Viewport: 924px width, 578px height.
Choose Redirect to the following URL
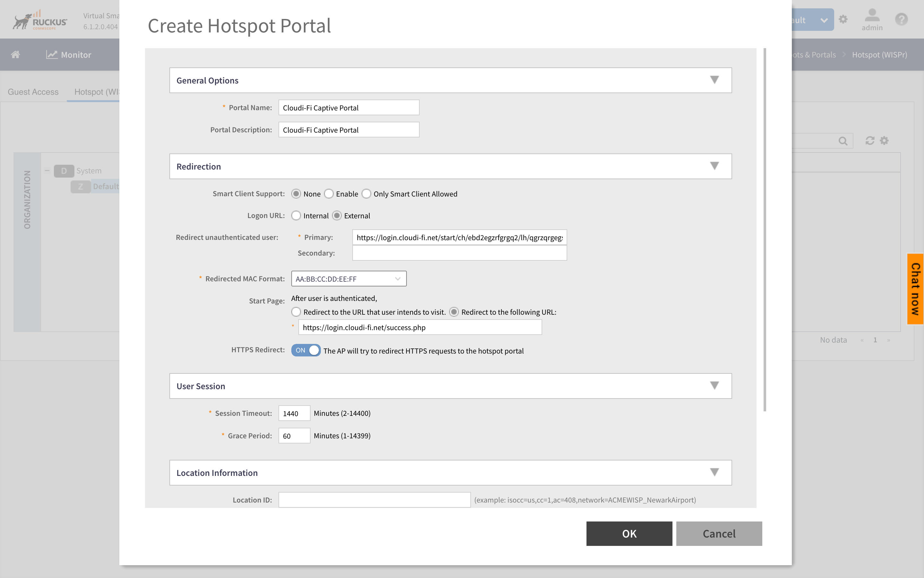(454, 312)
